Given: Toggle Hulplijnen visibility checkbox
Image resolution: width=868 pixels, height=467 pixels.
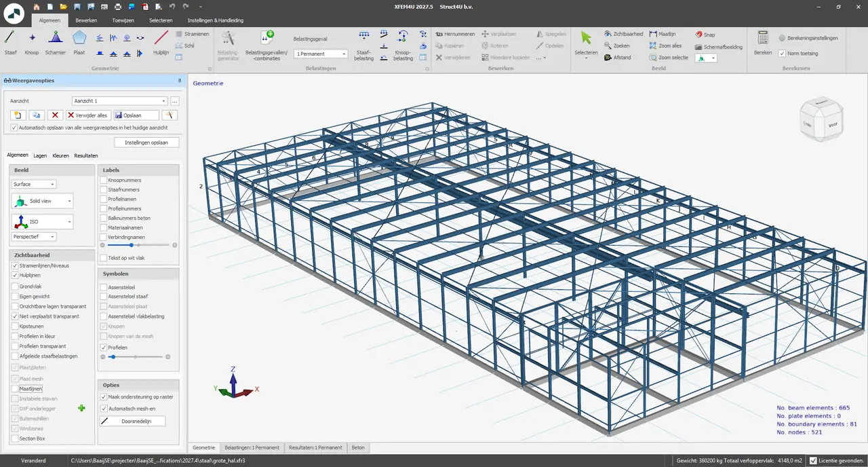Looking at the screenshot, I should [15, 276].
